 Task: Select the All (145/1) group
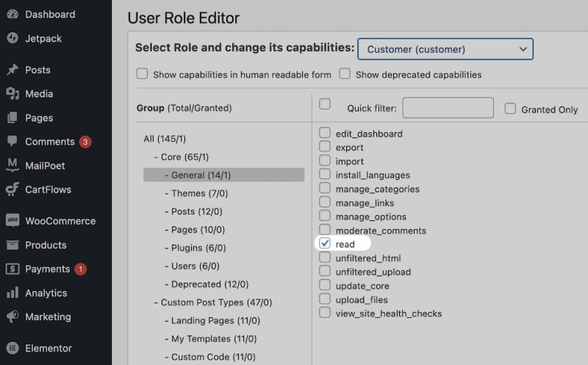coord(165,139)
